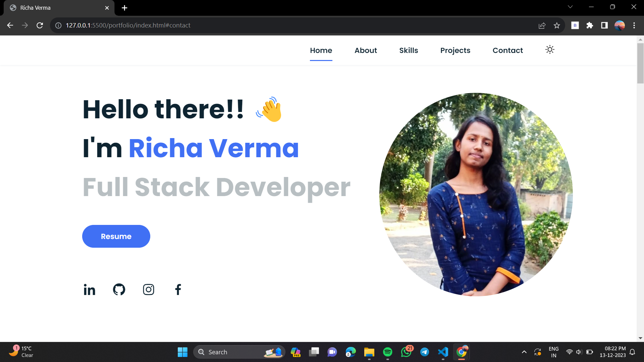644x362 pixels.
Task: Show hidden system tray icons
Action: pos(524,352)
